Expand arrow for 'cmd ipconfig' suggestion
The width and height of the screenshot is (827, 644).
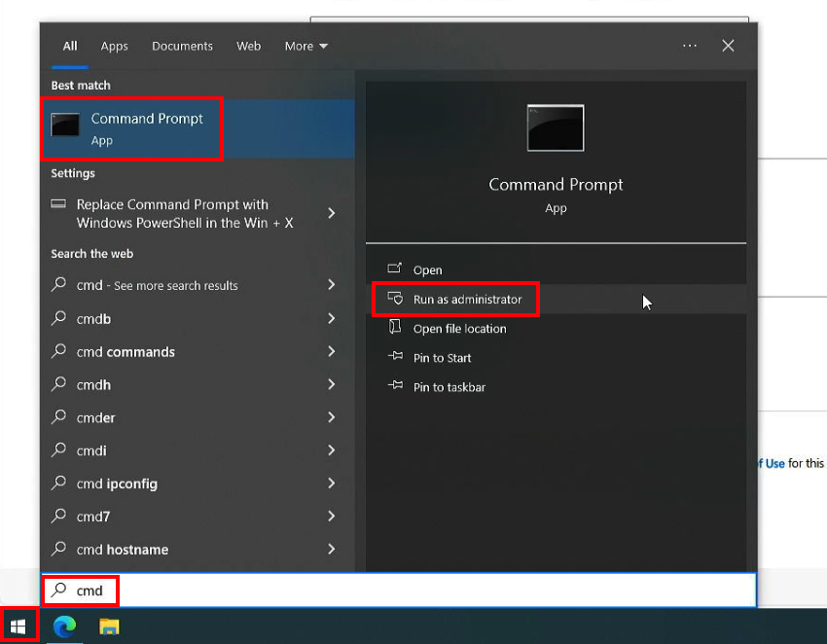tap(331, 483)
